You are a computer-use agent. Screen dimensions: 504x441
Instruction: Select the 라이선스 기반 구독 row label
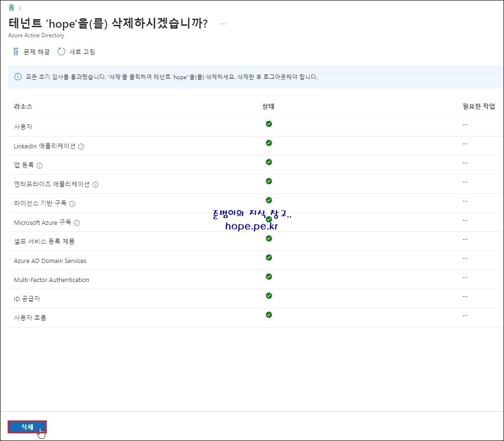(x=40, y=203)
